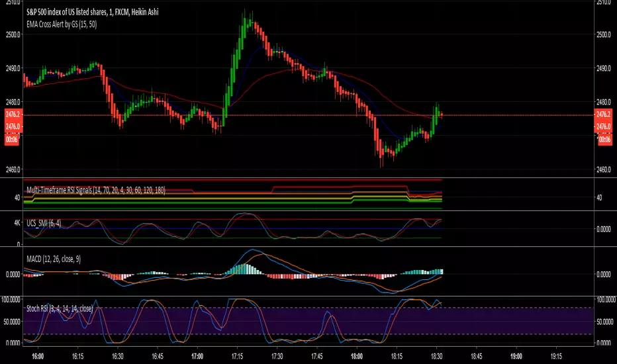This screenshot has height=364, width=617.
Task: Click the Stoch RSI indicator title
Action: 59,308
